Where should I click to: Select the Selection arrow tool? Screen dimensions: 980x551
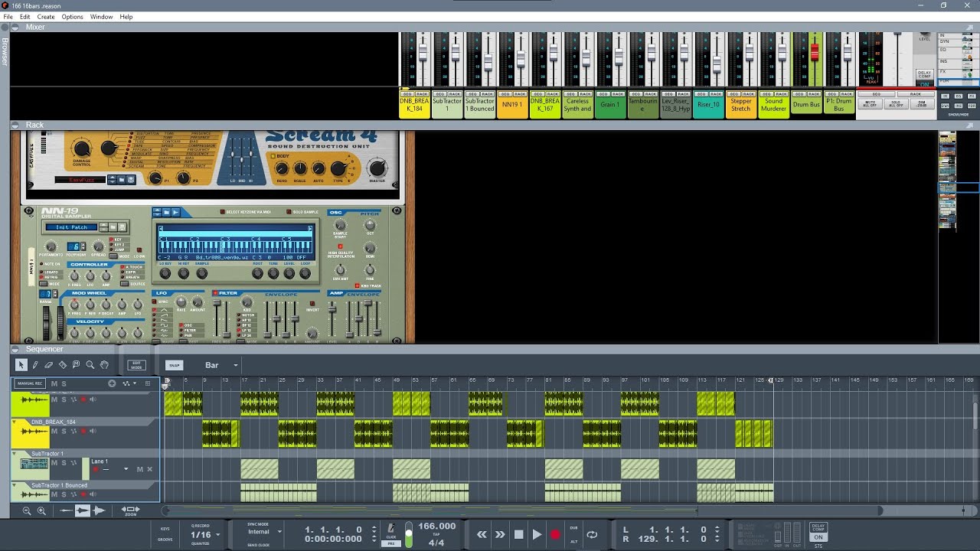(21, 365)
